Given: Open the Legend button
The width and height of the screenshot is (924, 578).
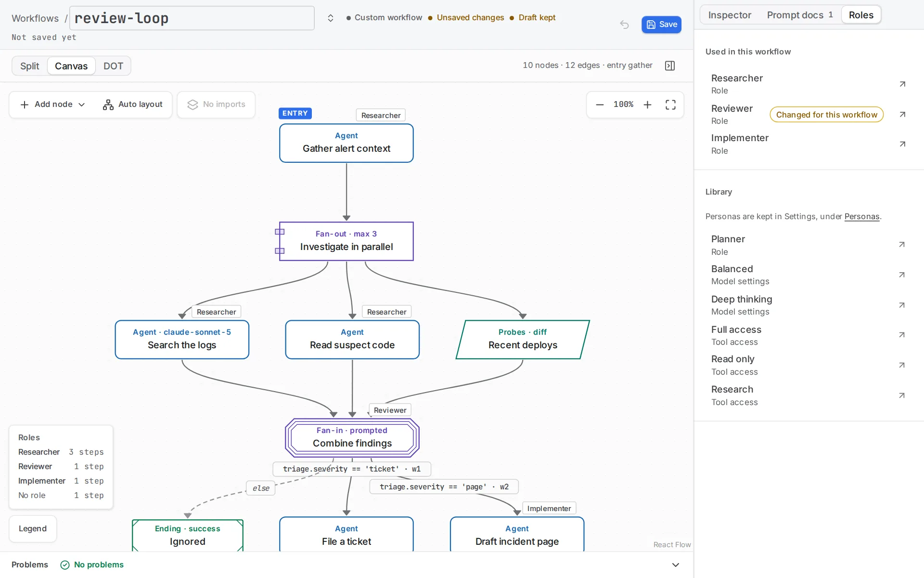Looking at the screenshot, I should 33,529.
